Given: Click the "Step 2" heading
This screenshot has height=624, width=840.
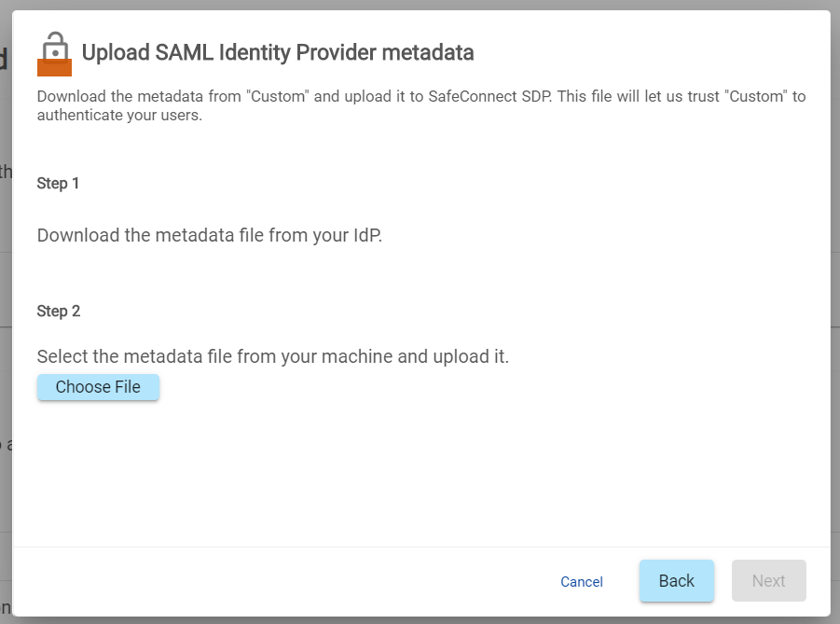Looking at the screenshot, I should [58, 312].
